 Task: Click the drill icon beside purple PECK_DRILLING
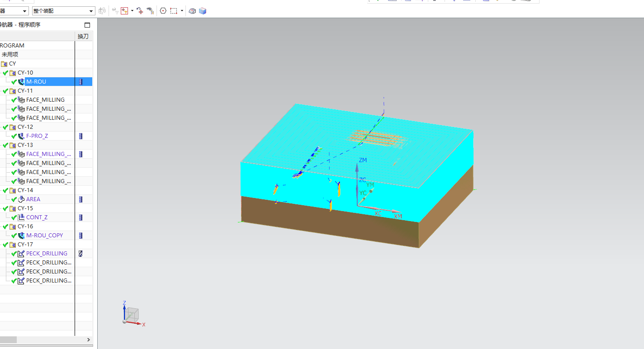(21, 254)
